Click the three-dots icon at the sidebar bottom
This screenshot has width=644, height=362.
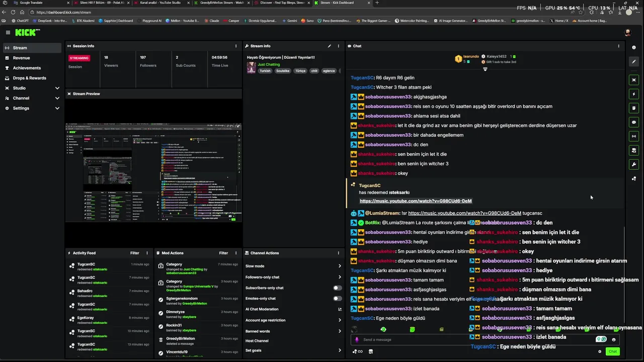[634, 178]
